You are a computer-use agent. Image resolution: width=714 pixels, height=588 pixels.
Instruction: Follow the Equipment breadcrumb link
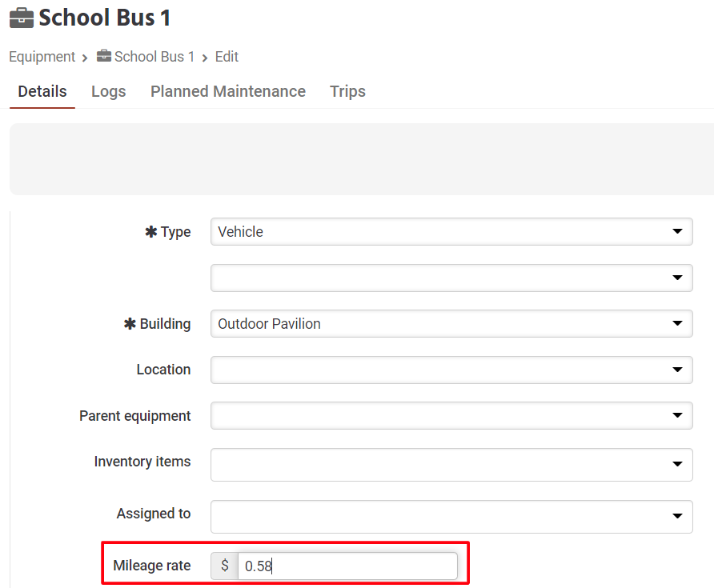tap(42, 57)
